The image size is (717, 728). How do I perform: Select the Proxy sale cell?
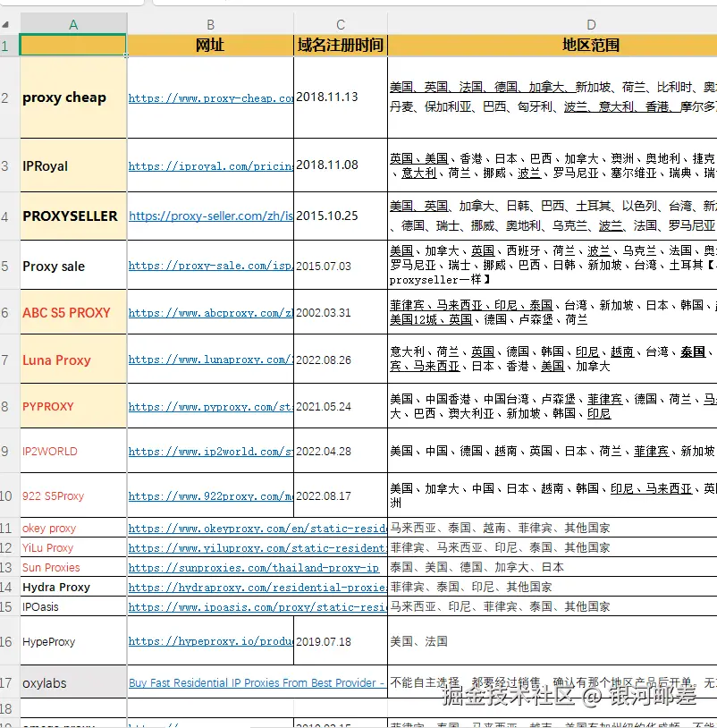(x=73, y=266)
